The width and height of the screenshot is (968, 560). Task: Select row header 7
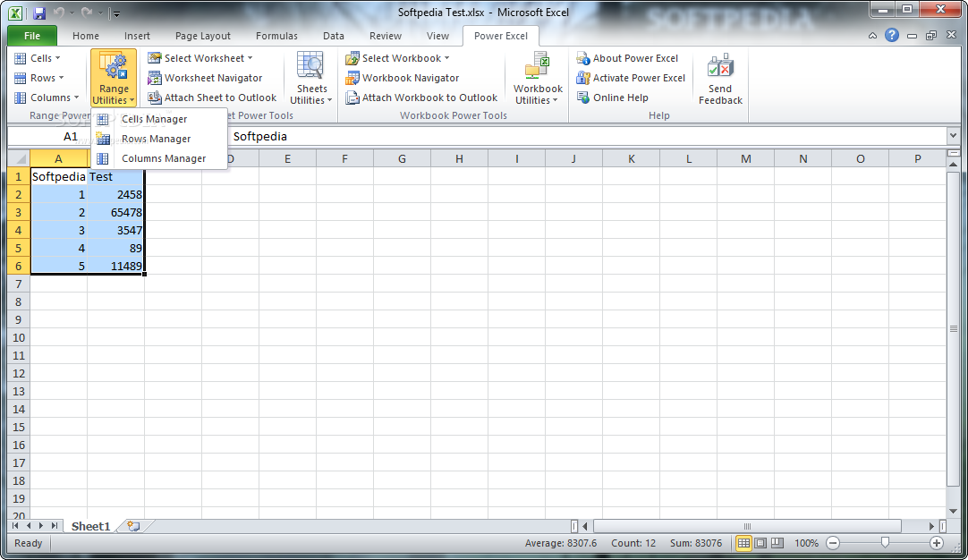pos(19,284)
